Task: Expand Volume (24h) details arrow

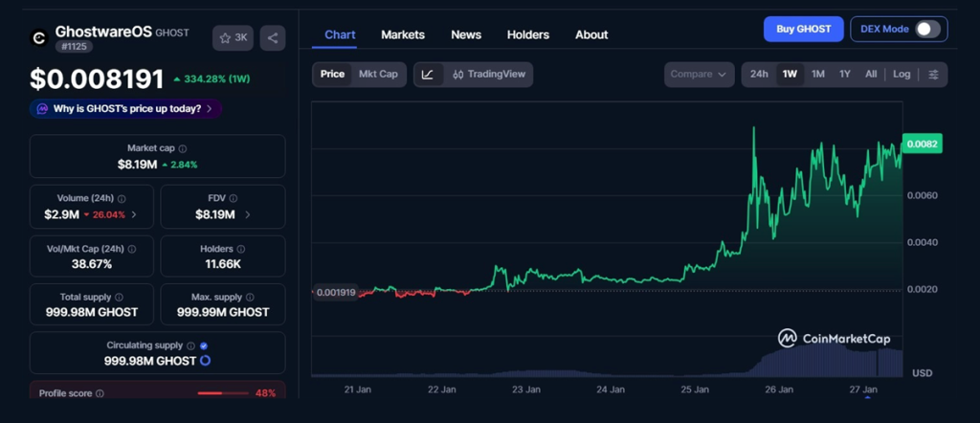Action: 133,215
